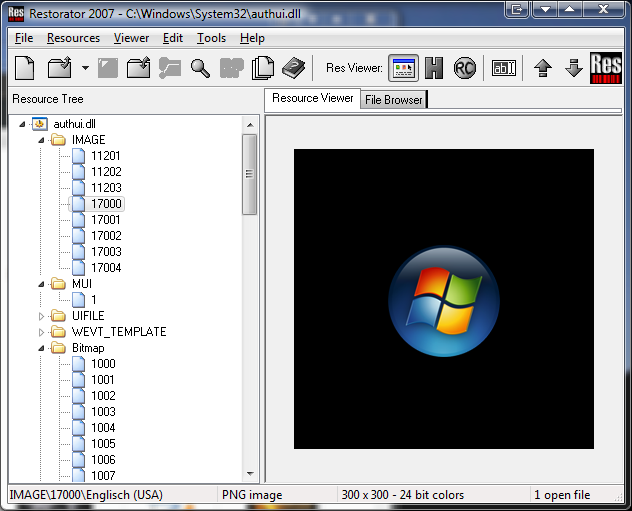Expand the WEVT_TEMPLATE folder
Viewport: 632px width, 511px height.
pyautogui.click(x=41, y=332)
